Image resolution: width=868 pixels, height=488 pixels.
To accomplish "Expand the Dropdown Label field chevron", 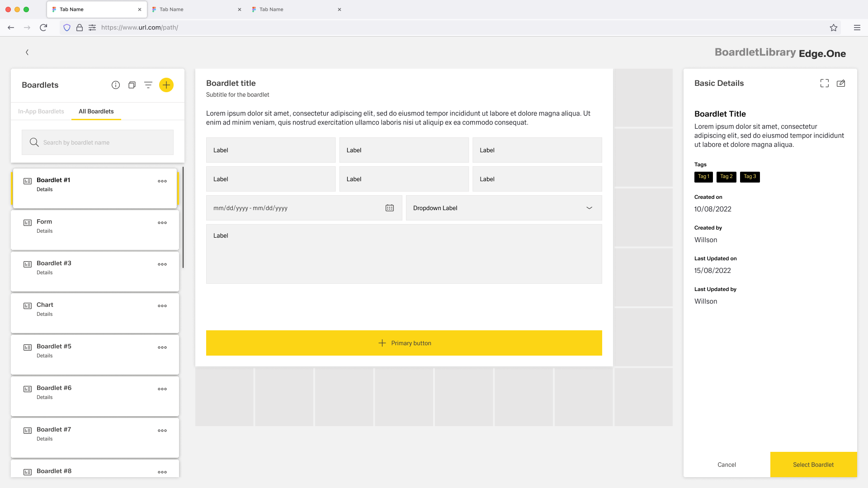I will [589, 208].
